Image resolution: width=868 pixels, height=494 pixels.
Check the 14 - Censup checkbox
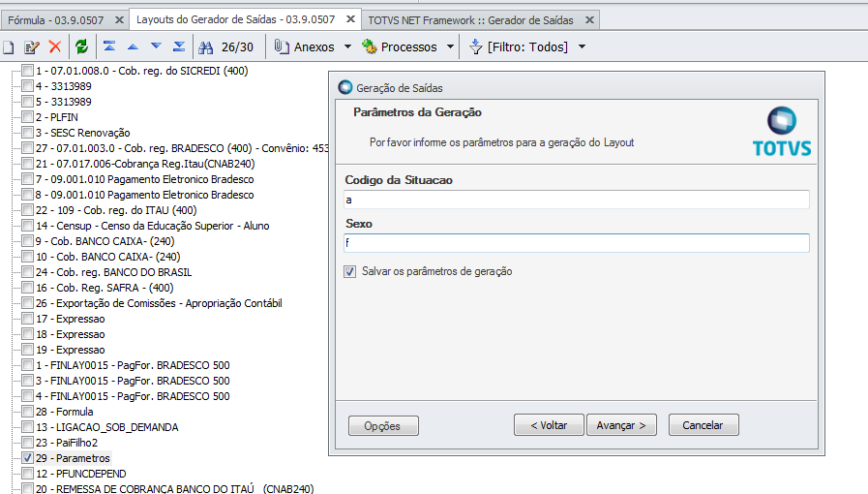28,225
